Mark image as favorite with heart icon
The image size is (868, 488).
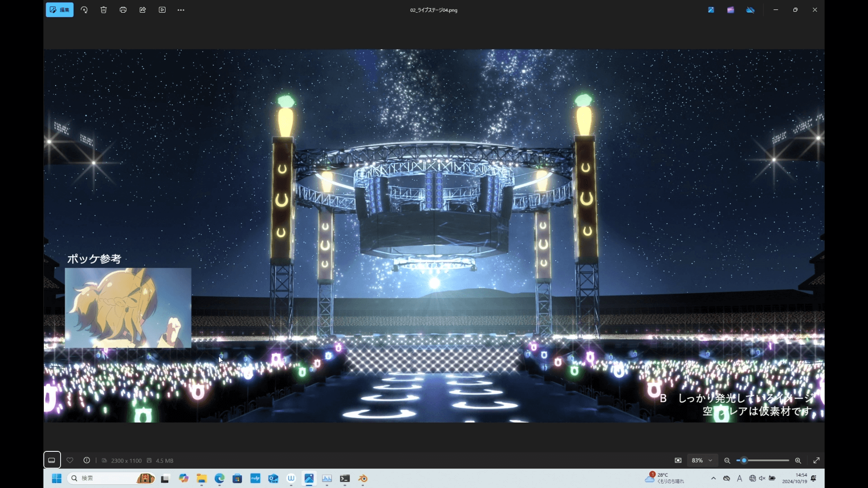pyautogui.click(x=70, y=460)
